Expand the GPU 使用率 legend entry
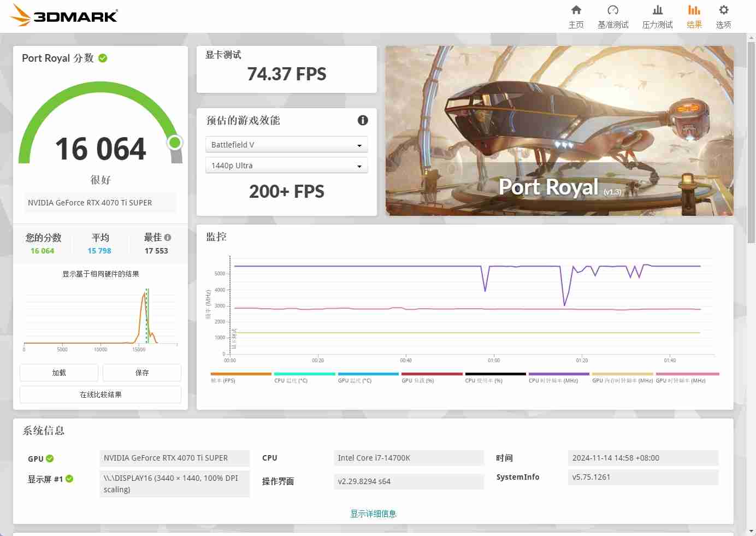The width and height of the screenshot is (756, 536). tap(483, 377)
